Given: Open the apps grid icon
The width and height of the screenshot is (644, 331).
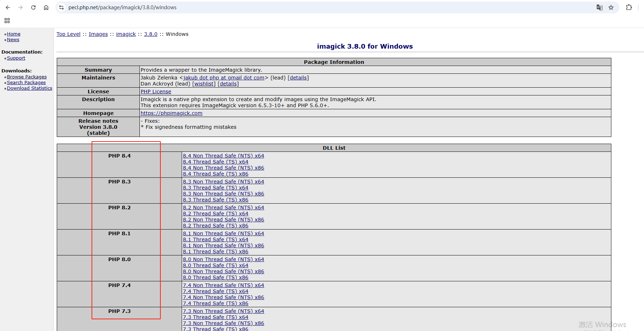Looking at the screenshot, I should [x=7, y=21].
